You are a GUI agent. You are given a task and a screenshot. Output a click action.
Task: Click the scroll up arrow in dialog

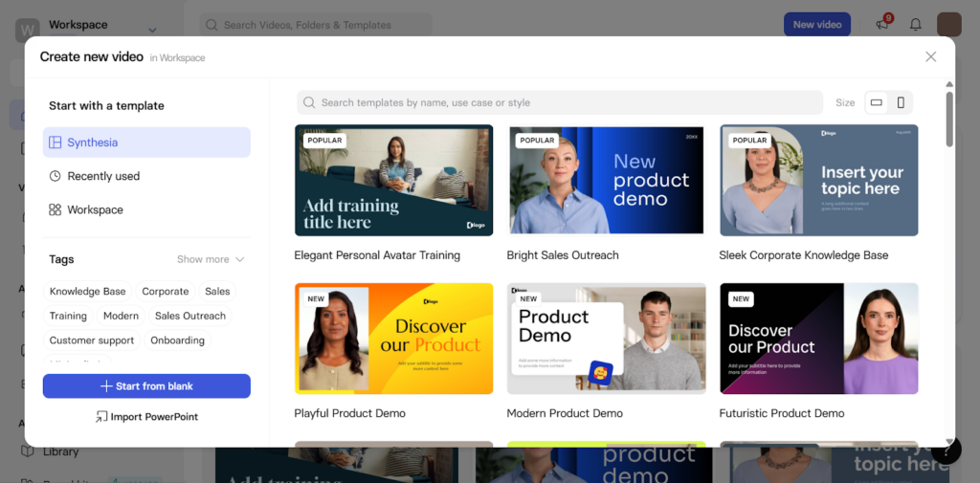949,84
